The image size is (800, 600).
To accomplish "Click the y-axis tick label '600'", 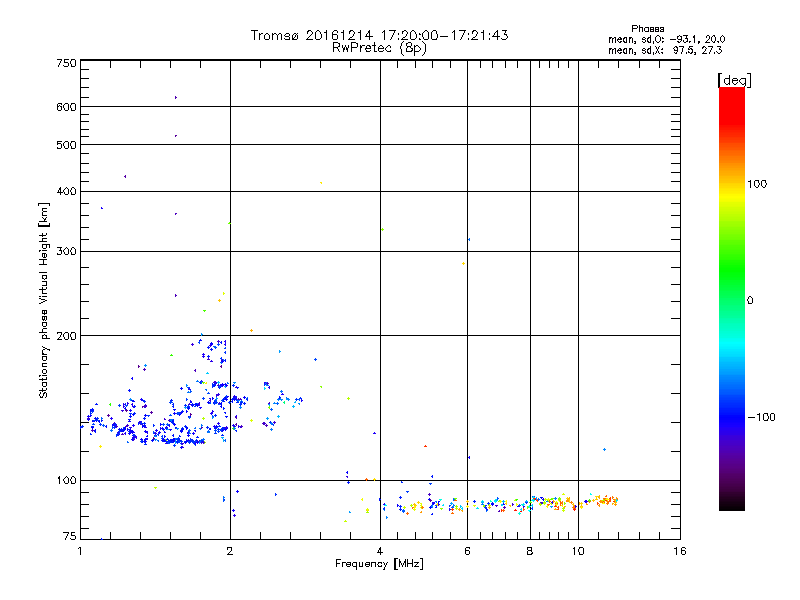I will 66,107.
